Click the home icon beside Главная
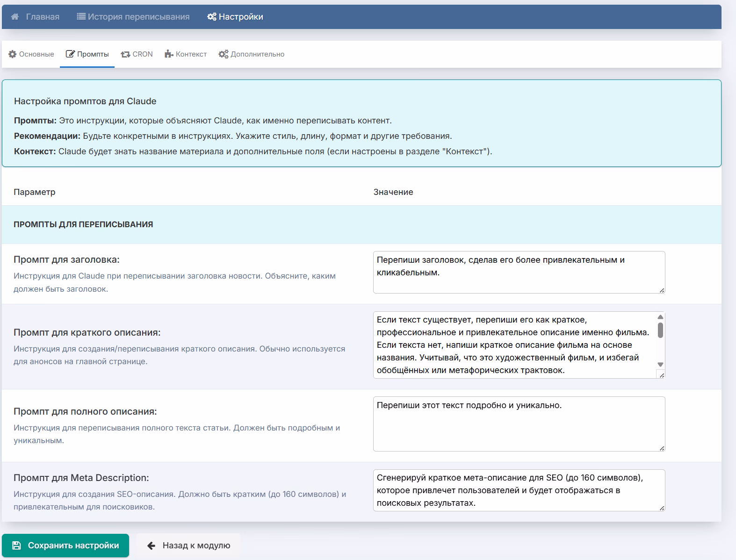Viewport: 736px width, 560px height. click(x=15, y=17)
